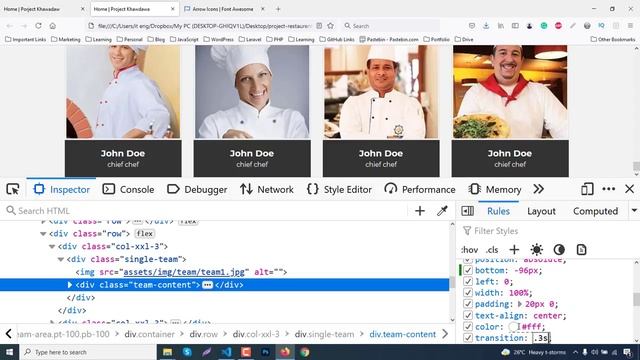
Task: Click the Search HTML field
Action: (x=206, y=211)
